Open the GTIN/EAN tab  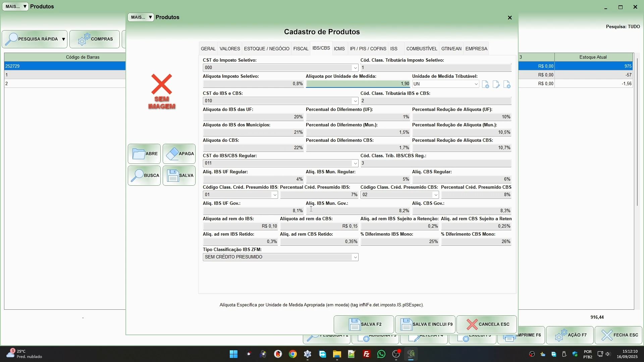pyautogui.click(x=451, y=49)
